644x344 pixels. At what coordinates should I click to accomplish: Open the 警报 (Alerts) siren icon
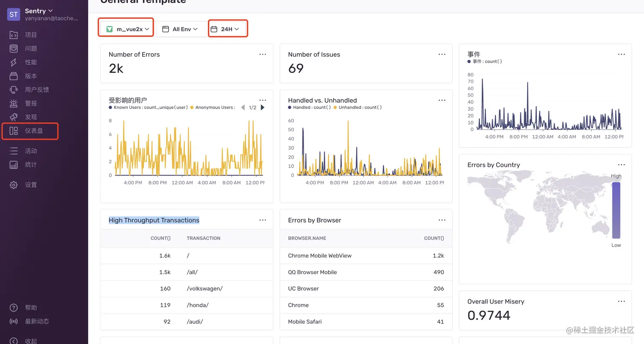click(x=14, y=103)
